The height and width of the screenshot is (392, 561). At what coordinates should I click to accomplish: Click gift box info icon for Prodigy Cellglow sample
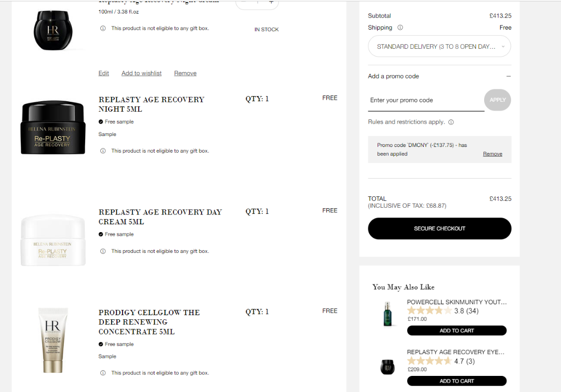(x=103, y=373)
